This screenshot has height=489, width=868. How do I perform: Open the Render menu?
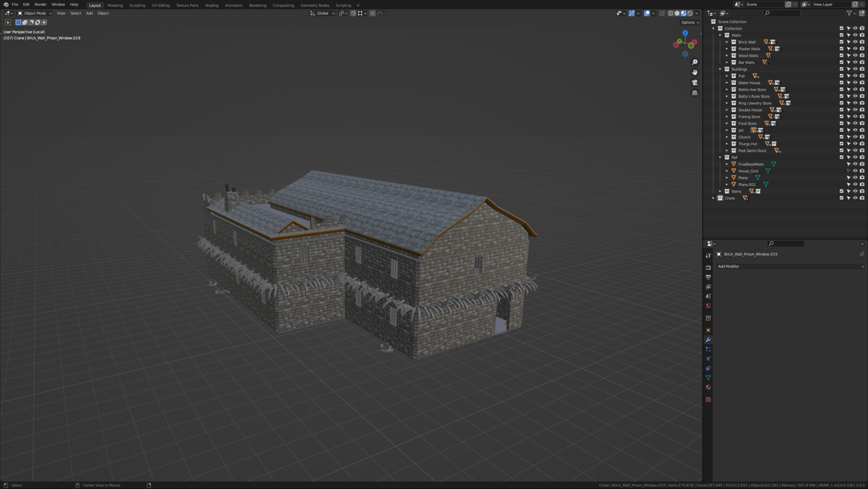click(41, 4)
